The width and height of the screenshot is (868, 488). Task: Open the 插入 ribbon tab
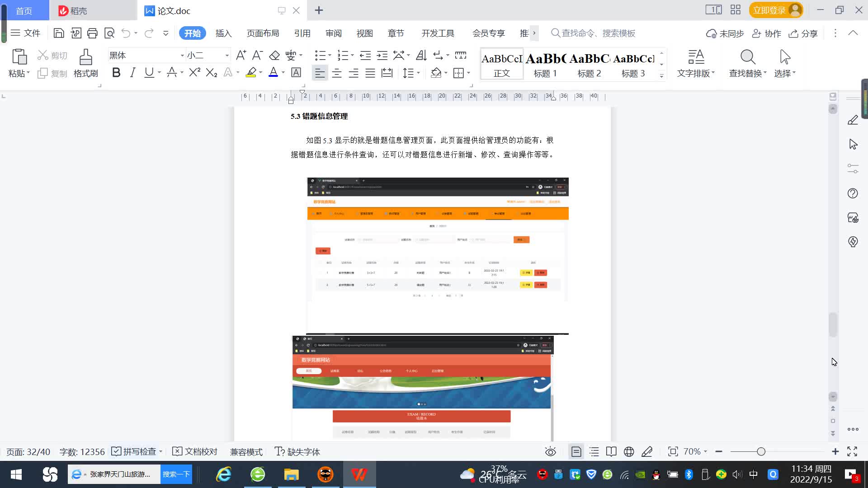tap(223, 33)
